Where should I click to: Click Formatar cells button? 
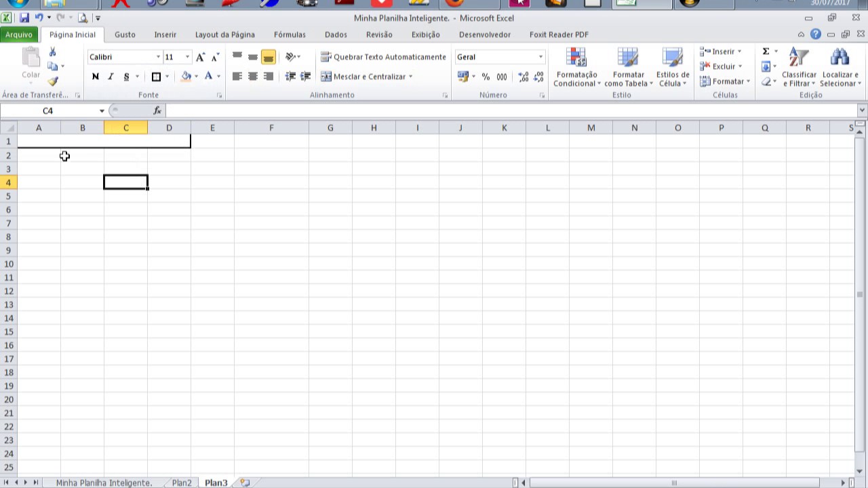coord(725,81)
